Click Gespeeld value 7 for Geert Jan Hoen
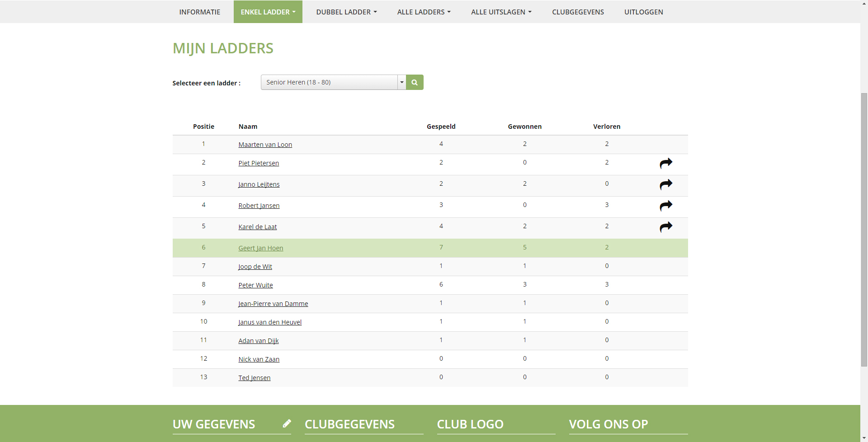The height and width of the screenshot is (442, 868). point(441,247)
